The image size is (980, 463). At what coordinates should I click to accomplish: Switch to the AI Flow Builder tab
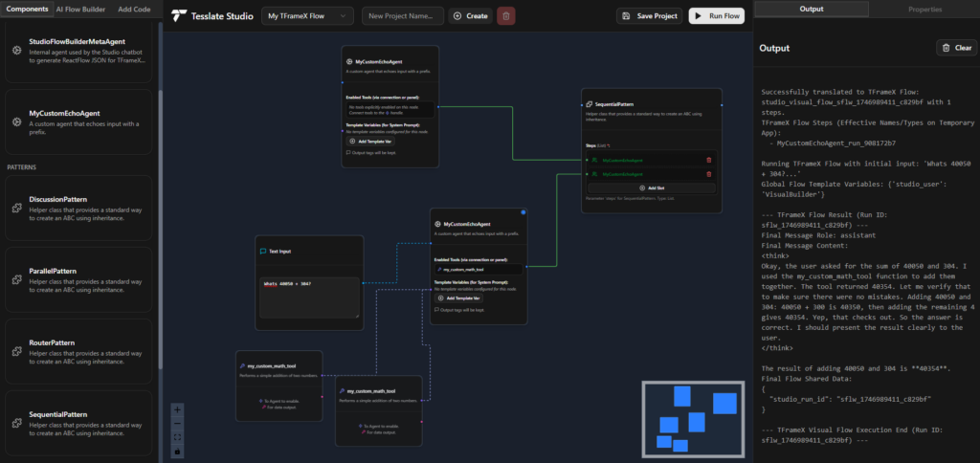click(80, 10)
